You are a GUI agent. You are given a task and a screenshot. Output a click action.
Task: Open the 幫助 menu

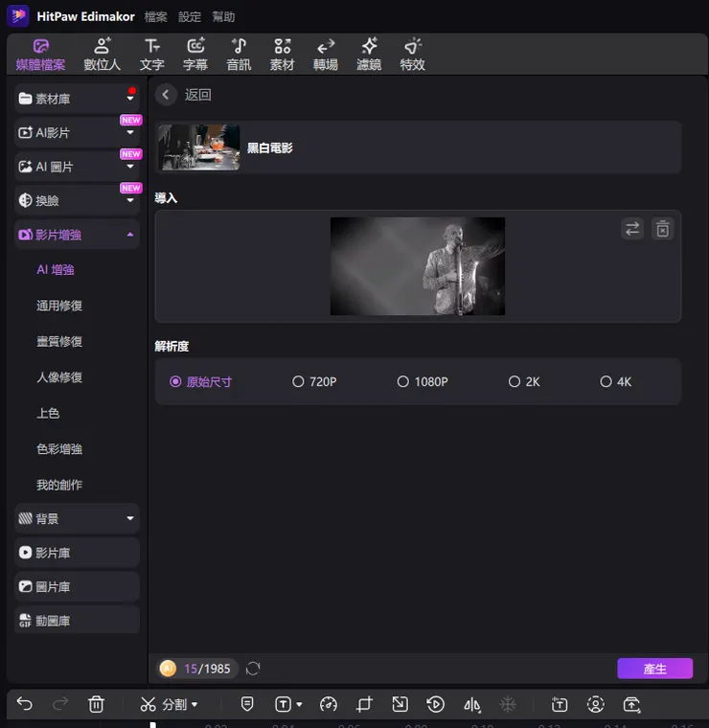[x=223, y=17]
